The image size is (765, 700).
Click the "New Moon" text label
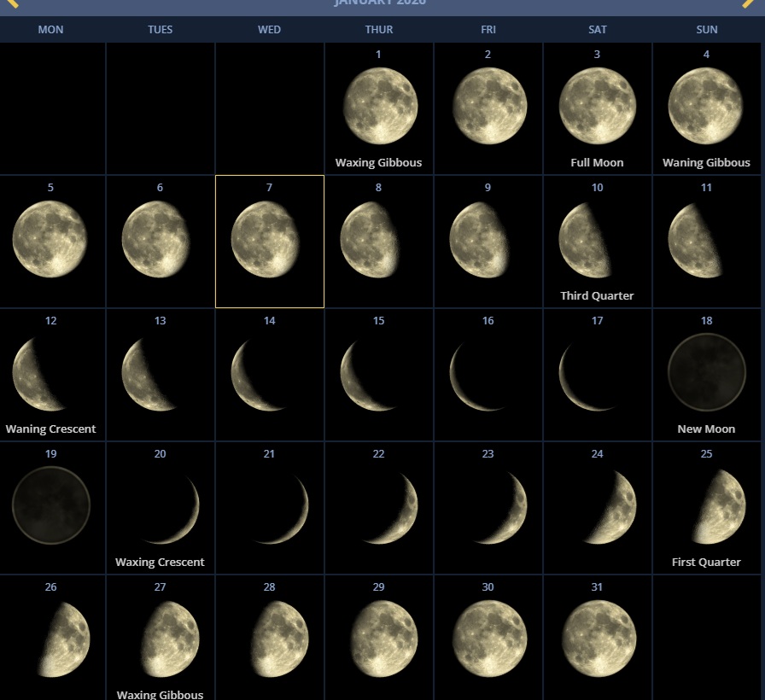coord(706,429)
